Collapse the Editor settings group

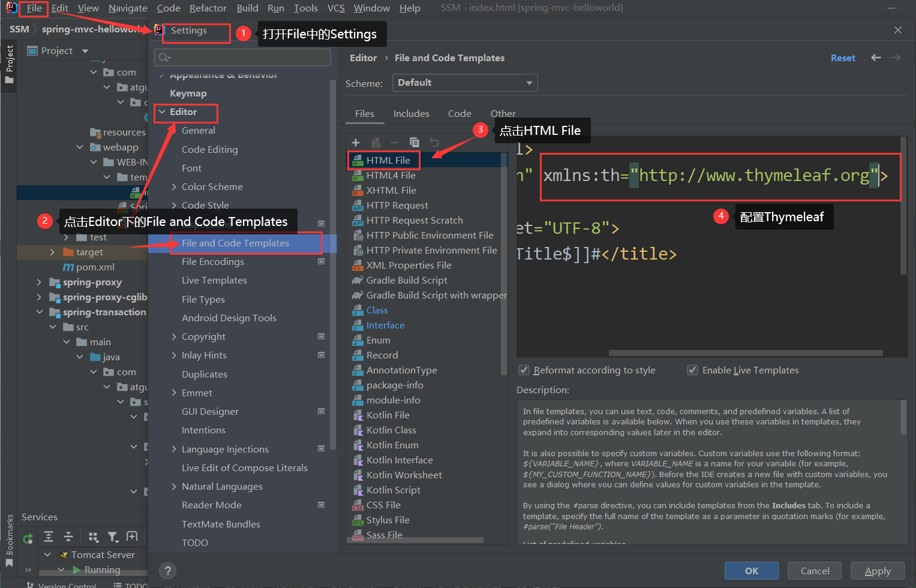162,112
